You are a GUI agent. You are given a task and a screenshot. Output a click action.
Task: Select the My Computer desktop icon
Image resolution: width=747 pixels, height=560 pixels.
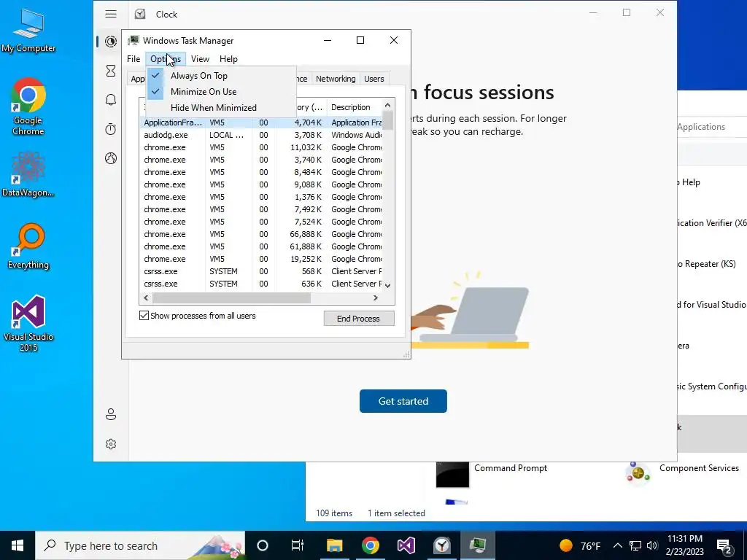pyautogui.click(x=28, y=30)
